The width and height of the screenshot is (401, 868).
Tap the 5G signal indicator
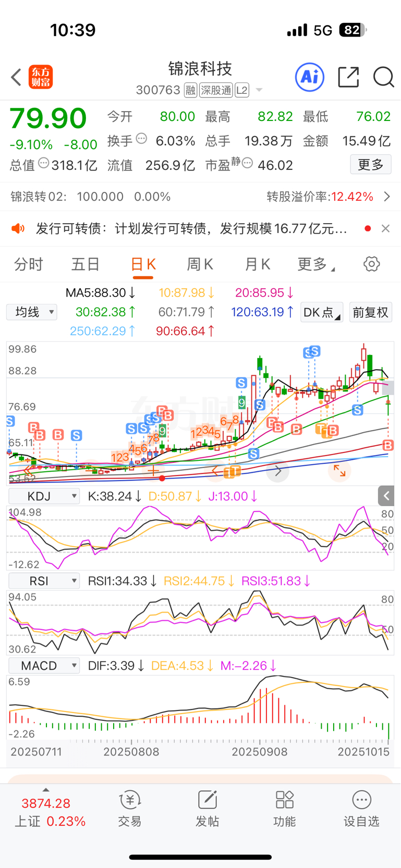pos(323,30)
